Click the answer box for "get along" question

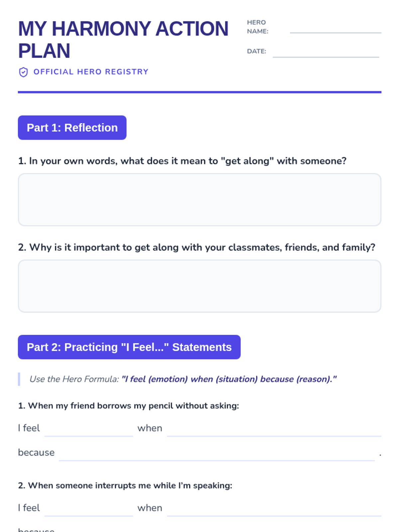(199, 199)
